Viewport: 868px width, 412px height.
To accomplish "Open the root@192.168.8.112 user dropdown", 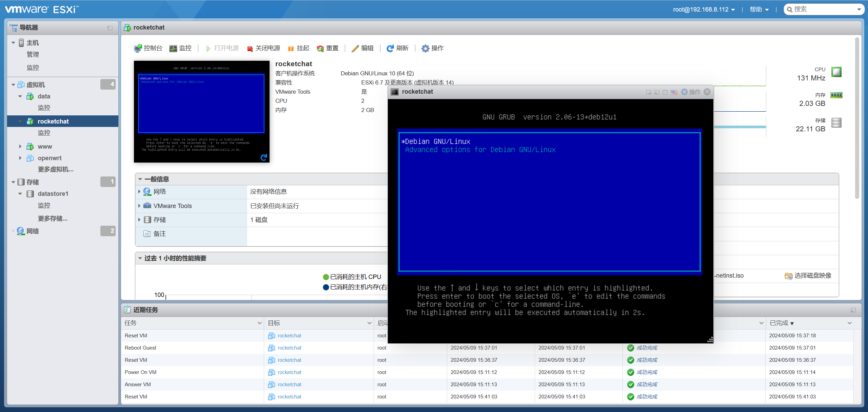I will (x=704, y=10).
